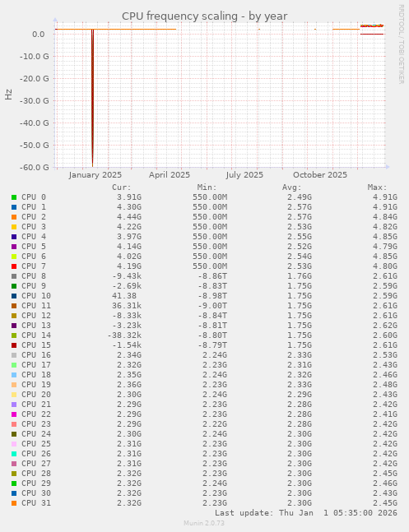Click the CPU 7 red color swatch

[x=14, y=266]
